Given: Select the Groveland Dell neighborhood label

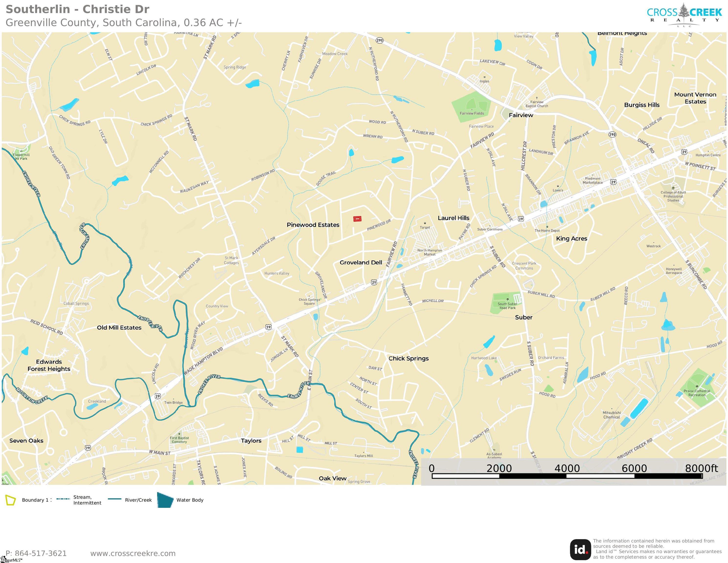Looking at the screenshot, I should coord(361,262).
